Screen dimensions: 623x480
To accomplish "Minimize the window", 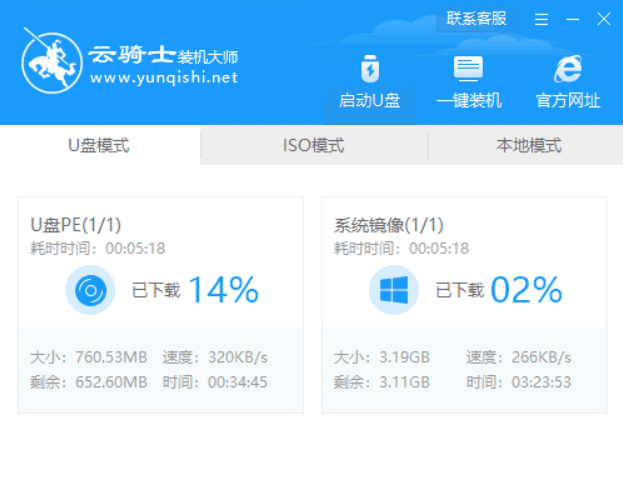I will tap(573, 19).
